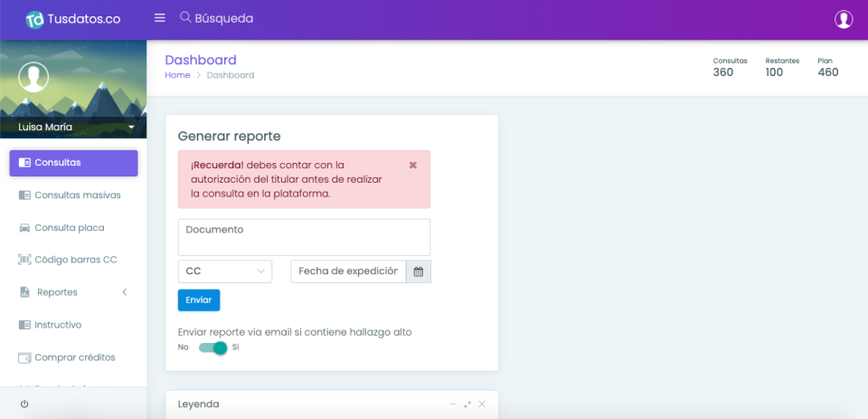Image resolution: width=868 pixels, height=419 pixels.
Task: Dismiss the ¡Recuerda! alert
Action: (413, 166)
